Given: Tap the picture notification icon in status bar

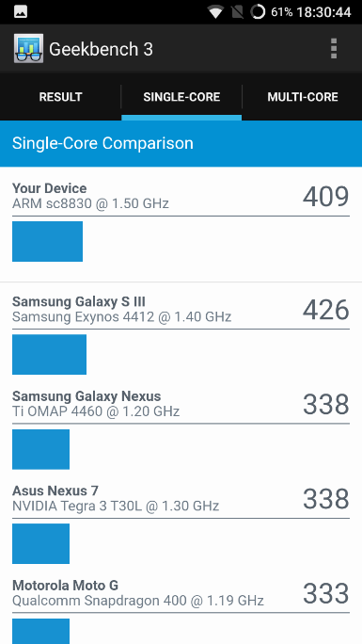Looking at the screenshot, I should [x=21, y=12].
